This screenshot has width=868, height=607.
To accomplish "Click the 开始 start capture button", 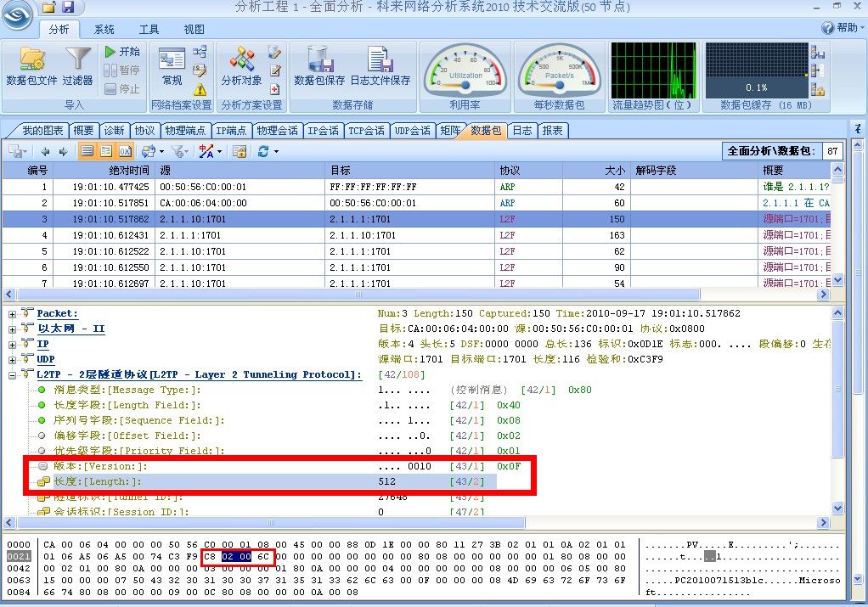I will 122,52.
